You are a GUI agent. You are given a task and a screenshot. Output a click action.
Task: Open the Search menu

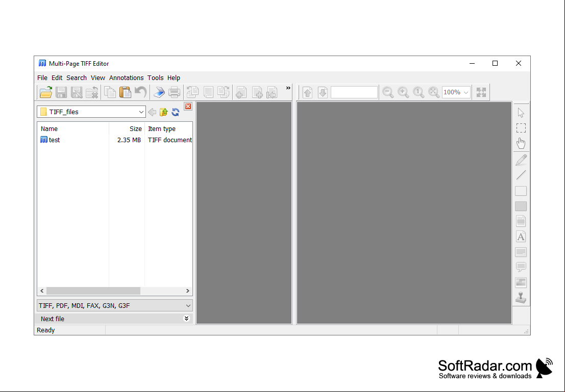[x=77, y=78]
